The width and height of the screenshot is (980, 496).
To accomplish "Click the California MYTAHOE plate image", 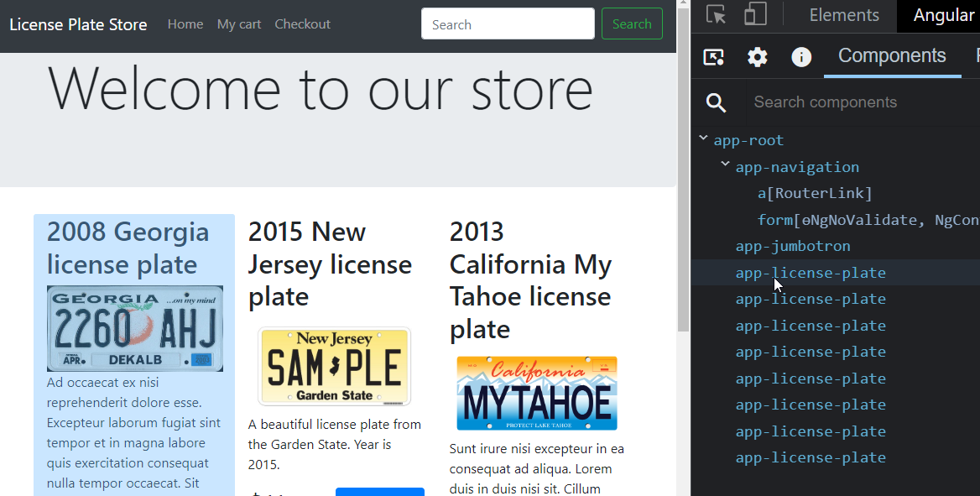I will point(537,394).
